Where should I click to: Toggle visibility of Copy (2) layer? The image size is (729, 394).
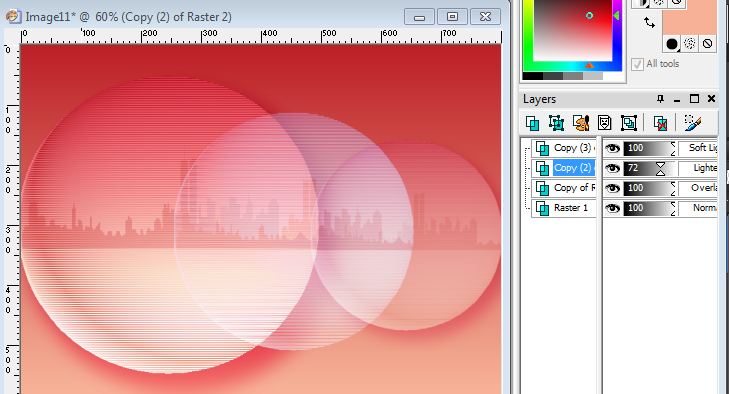612,168
